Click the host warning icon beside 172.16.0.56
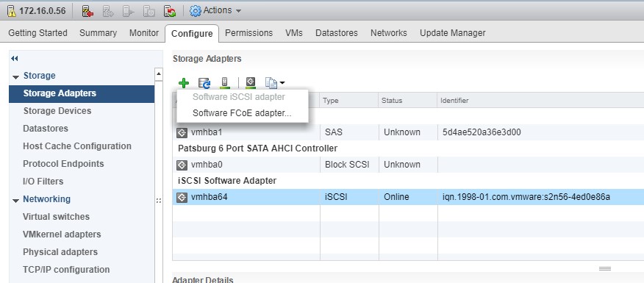 pyautogui.click(x=12, y=11)
